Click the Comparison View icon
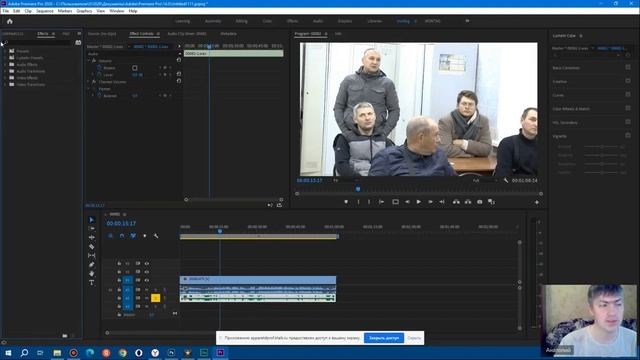 [491, 202]
